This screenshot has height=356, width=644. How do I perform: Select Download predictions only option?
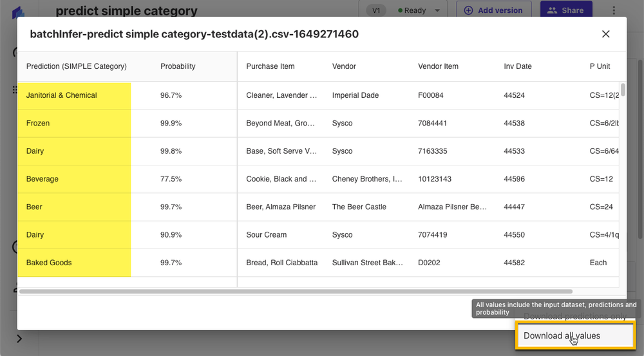575,316
